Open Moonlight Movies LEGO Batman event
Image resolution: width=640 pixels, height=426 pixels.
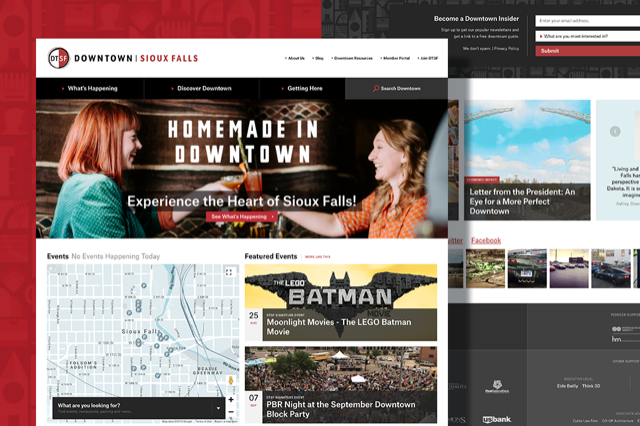[x=341, y=302]
